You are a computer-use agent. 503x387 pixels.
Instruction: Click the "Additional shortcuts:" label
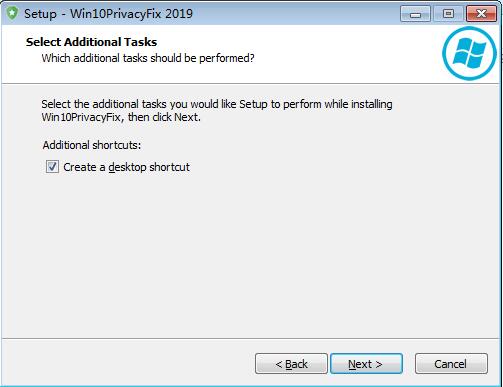[x=92, y=145]
